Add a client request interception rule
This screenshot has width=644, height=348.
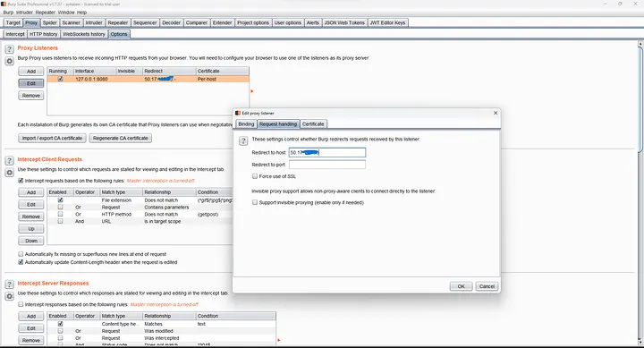(x=31, y=192)
